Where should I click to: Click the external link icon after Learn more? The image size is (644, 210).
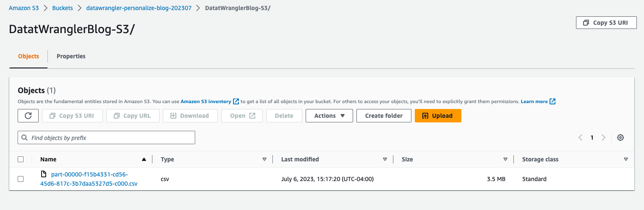tap(552, 101)
